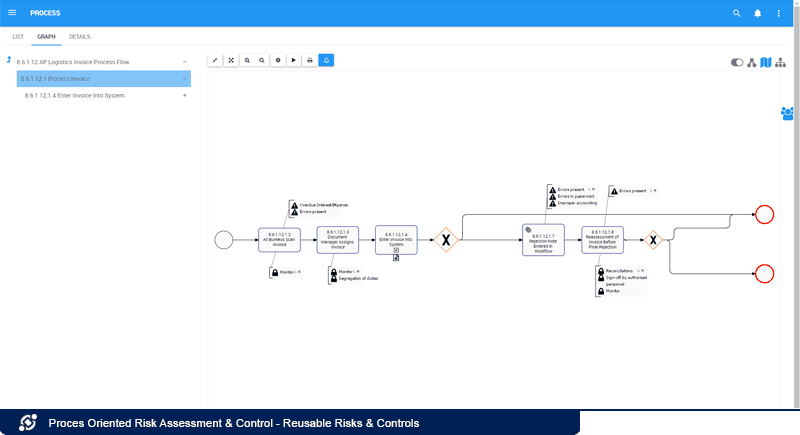Expand Enter Invoice Into System tree item

pyautogui.click(x=185, y=95)
